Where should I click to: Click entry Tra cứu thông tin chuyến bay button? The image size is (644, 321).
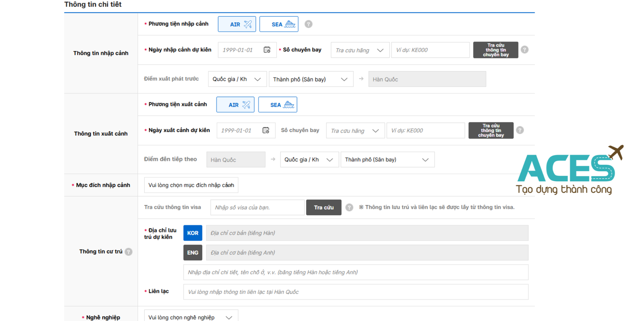(495, 50)
